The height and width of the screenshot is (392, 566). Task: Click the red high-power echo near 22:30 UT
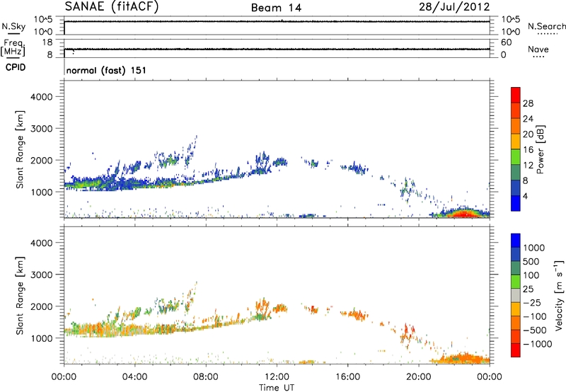463,214
